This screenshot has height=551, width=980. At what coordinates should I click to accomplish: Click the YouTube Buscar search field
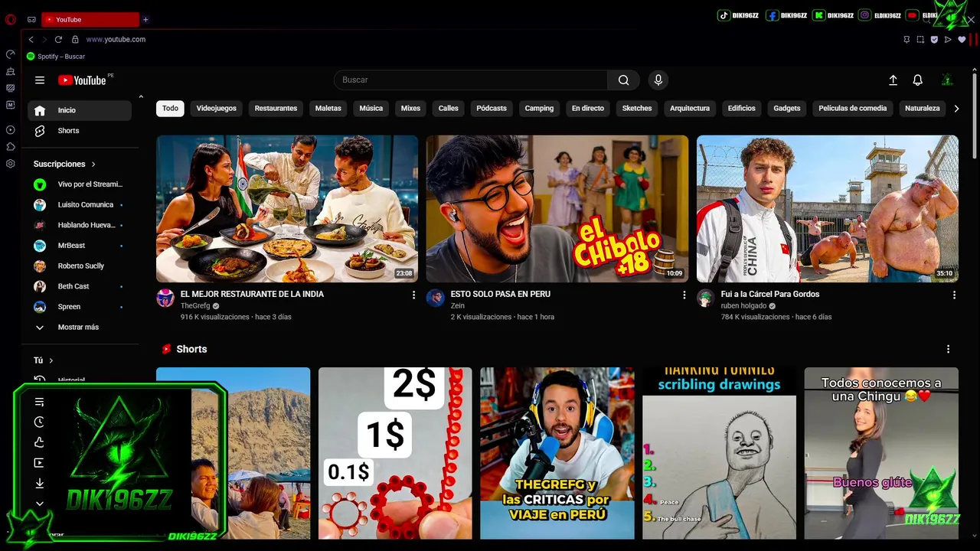(x=471, y=80)
